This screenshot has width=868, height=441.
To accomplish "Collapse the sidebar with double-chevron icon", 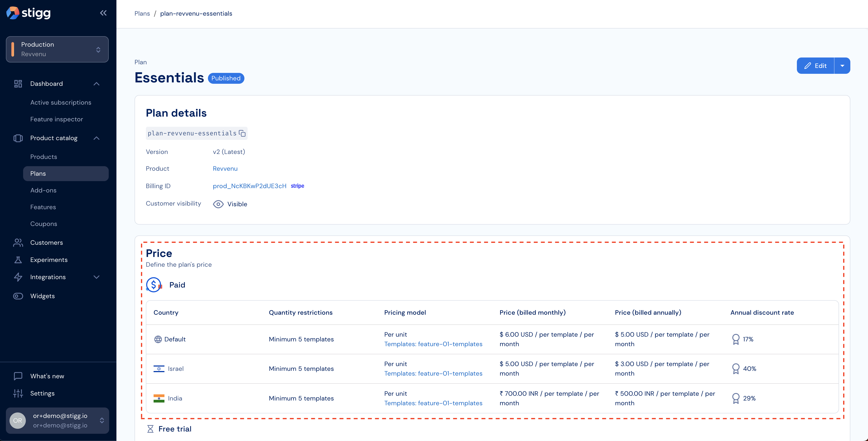I will click(103, 13).
